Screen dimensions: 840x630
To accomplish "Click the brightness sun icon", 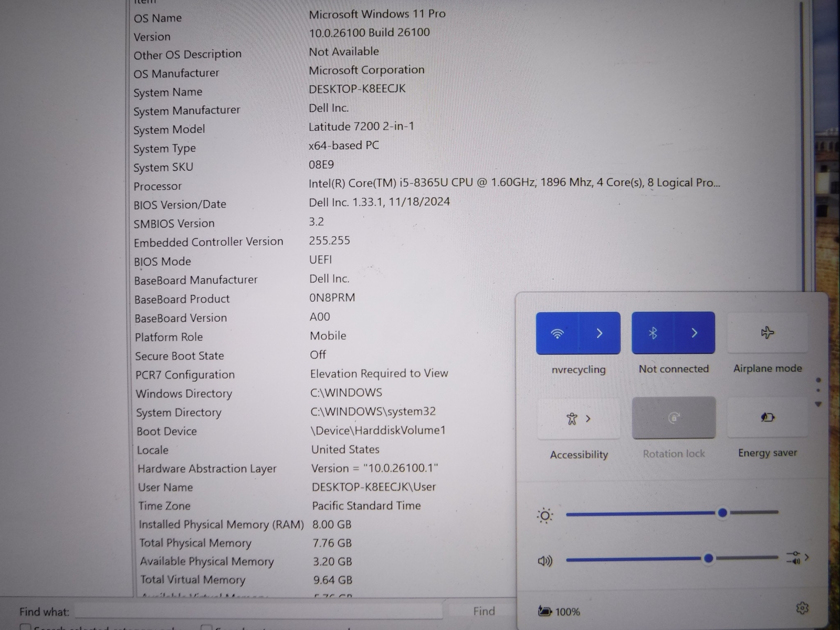I will coord(545,516).
